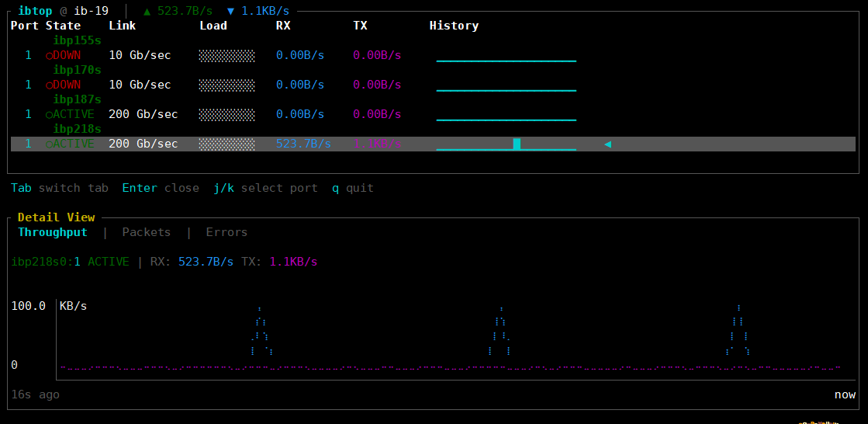
Task: Click the q quit hint
Action: point(353,188)
